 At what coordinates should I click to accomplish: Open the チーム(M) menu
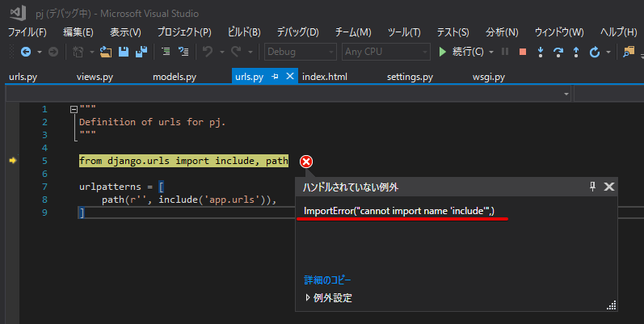[x=353, y=32]
